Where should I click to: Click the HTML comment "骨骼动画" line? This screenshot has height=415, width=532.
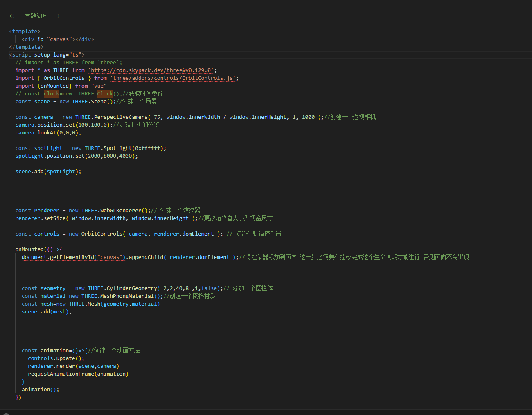pos(34,16)
